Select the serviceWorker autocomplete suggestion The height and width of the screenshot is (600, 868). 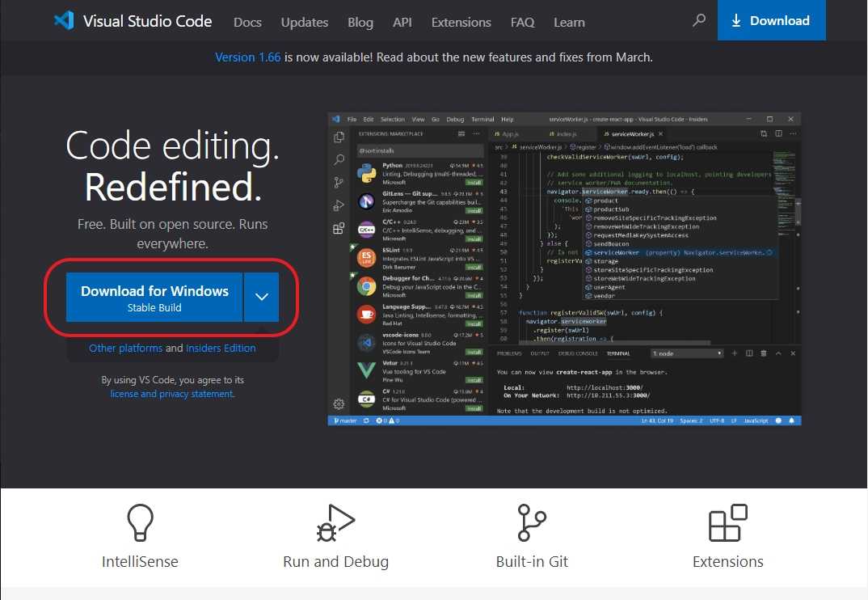[679, 252]
